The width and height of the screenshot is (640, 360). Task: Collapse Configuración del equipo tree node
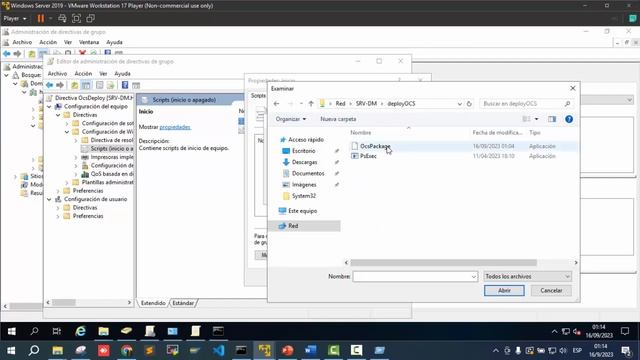[x=49, y=107]
